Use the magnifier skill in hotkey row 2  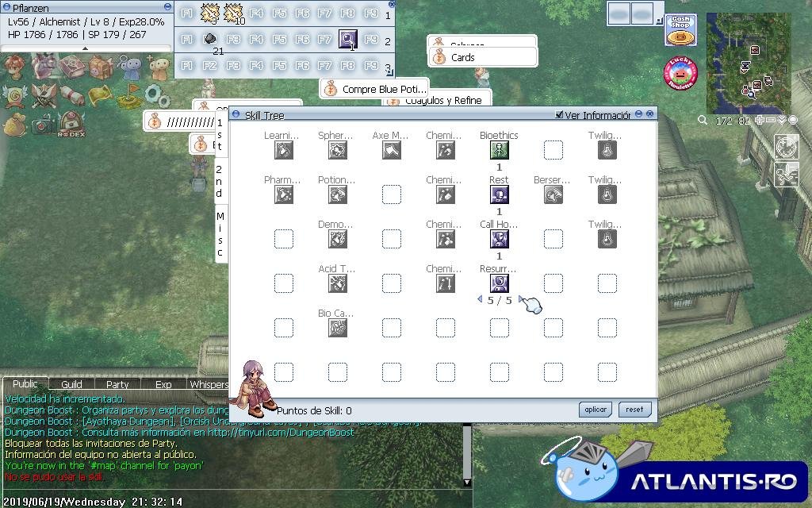[347, 39]
